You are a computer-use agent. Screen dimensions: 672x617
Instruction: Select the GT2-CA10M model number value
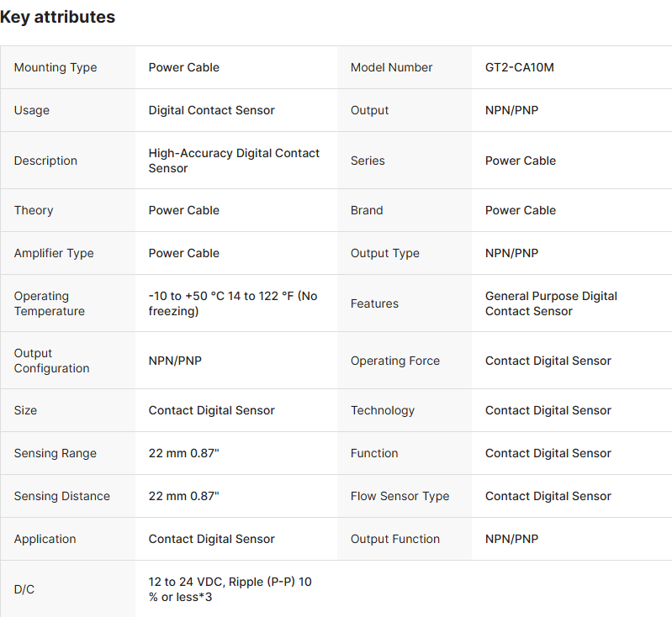coord(519,67)
